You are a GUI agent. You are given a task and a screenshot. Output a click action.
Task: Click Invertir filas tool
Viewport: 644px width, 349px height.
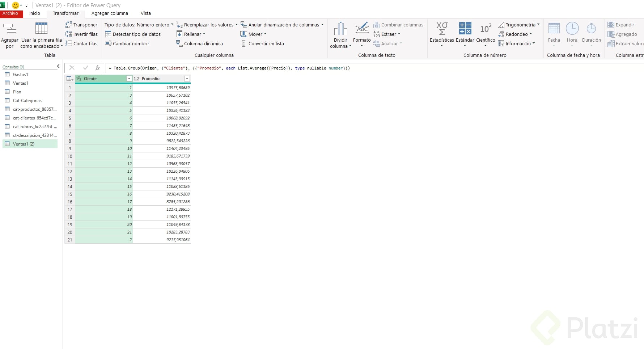81,34
